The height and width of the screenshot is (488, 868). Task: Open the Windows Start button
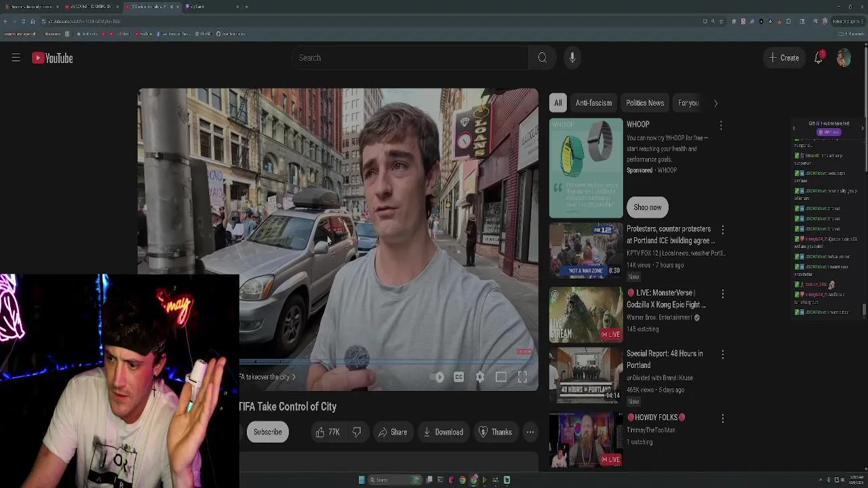(x=361, y=480)
